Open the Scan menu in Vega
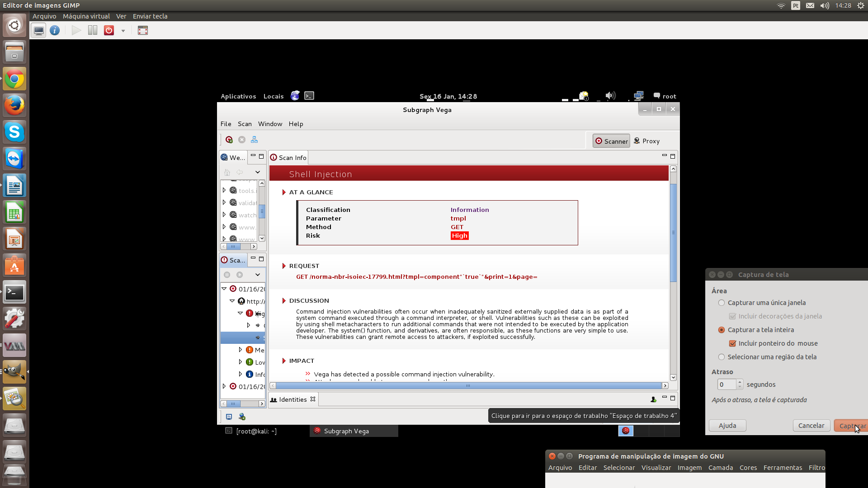The image size is (868, 488). (x=245, y=124)
